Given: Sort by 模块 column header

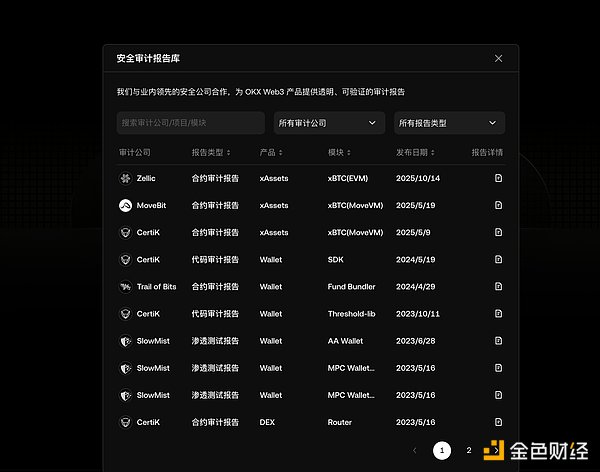Looking at the screenshot, I should (338, 153).
